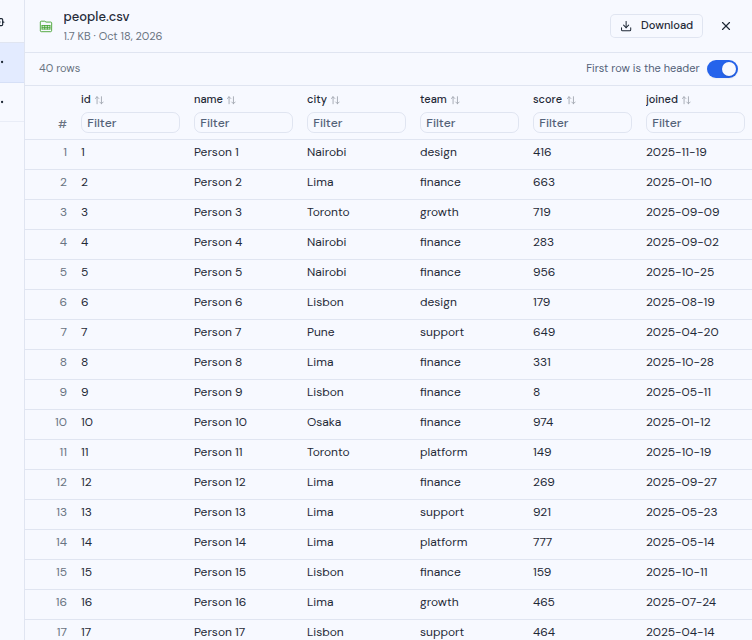Click the green spreadsheet file icon

[x=46, y=26]
